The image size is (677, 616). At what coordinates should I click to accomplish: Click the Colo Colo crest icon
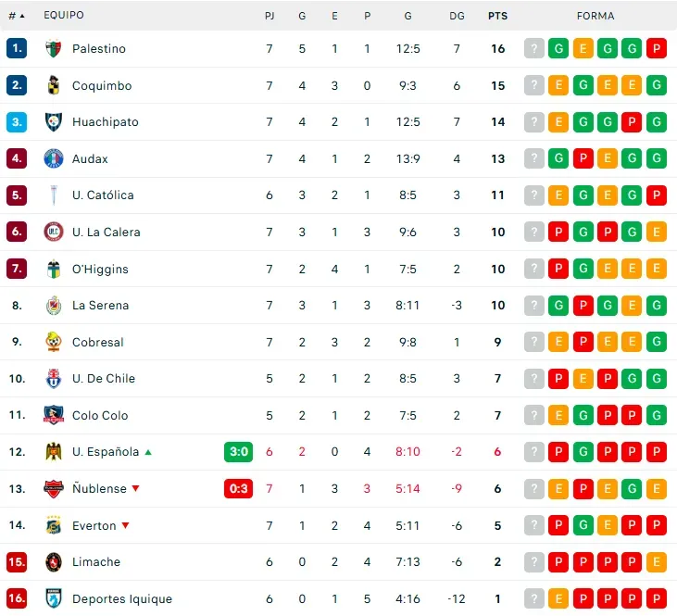pos(53,416)
